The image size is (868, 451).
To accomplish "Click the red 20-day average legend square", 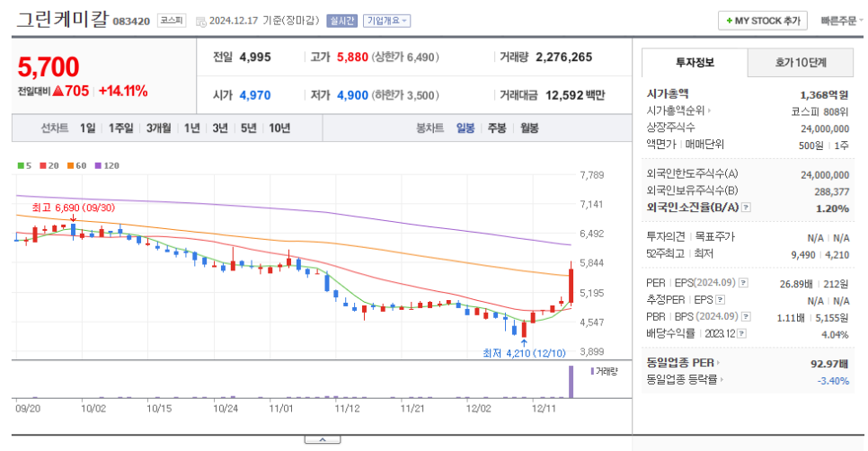I will (42, 165).
